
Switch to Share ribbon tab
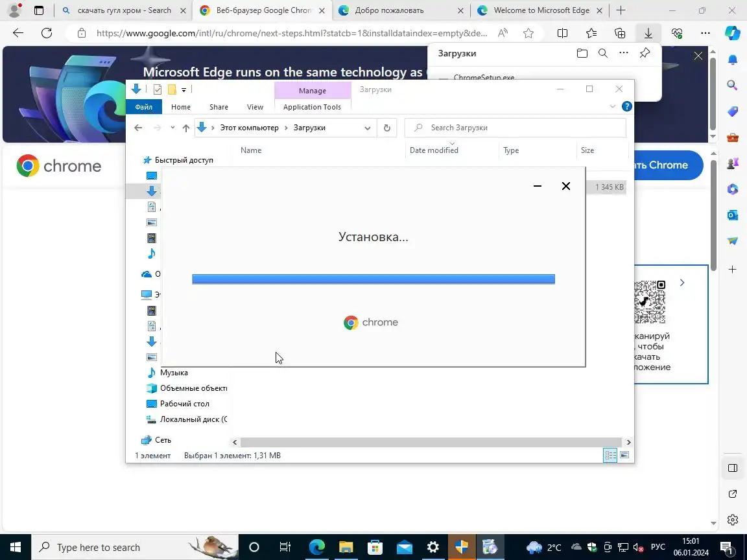[219, 107]
